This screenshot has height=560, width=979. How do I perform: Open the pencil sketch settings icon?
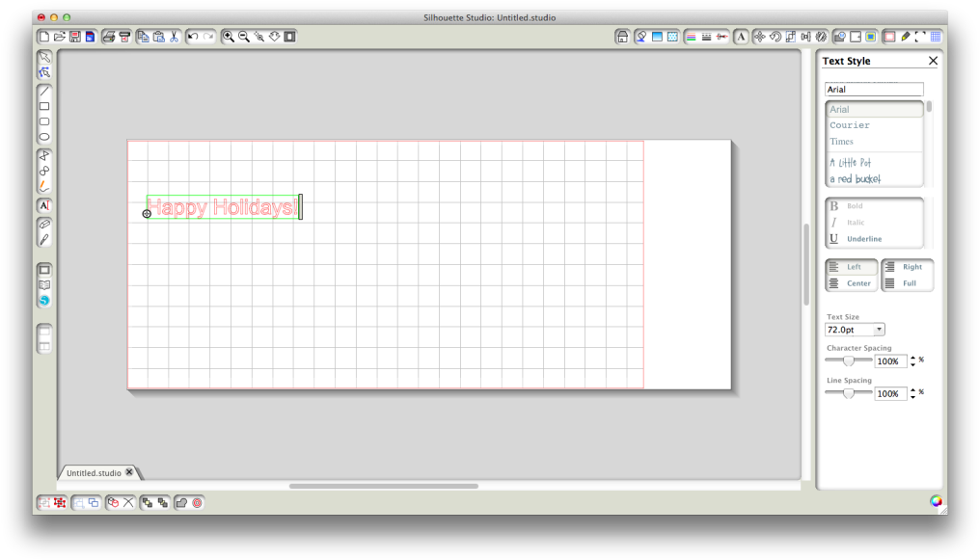point(906,37)
